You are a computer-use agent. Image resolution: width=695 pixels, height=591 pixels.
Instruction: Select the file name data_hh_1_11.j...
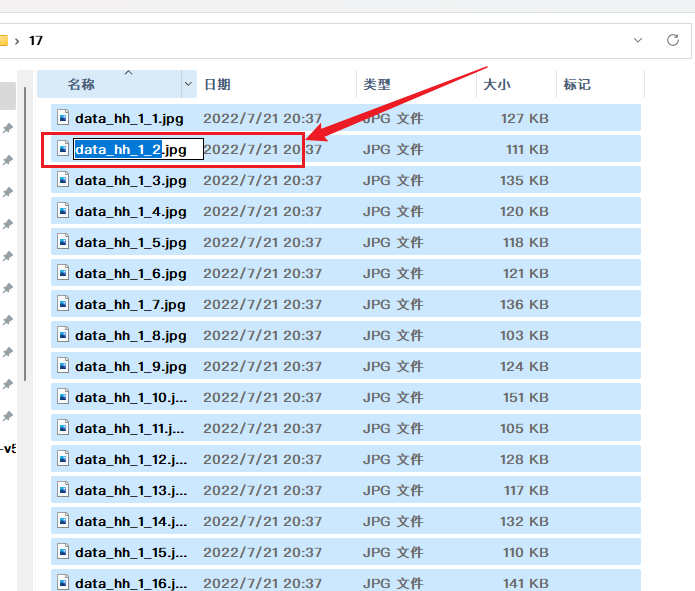pos(129,429)
